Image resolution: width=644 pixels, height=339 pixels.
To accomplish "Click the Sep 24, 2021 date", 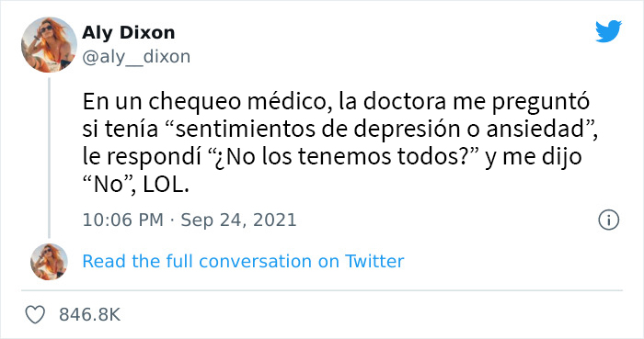I will tap(238, 220).
